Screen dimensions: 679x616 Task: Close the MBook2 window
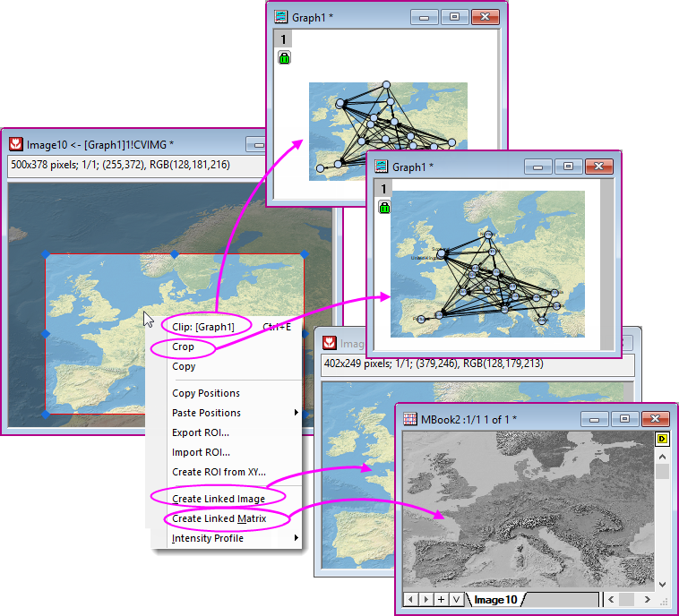655,419
